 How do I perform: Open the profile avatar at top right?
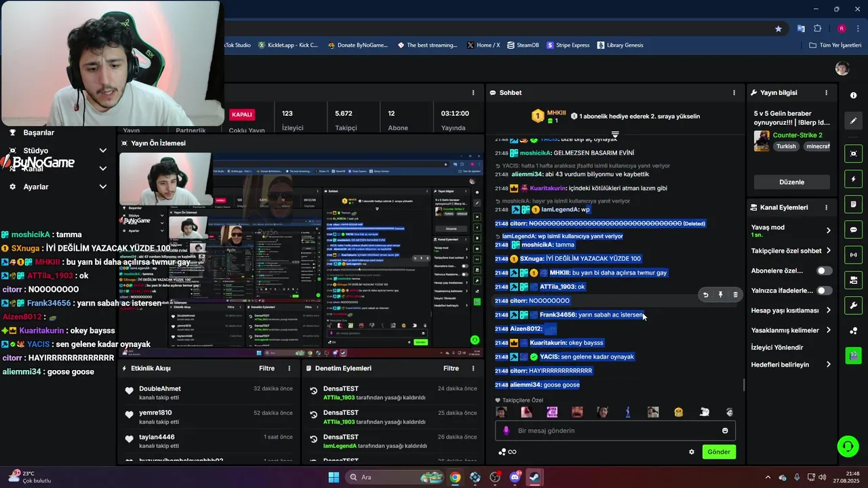[x=842, y=68]
